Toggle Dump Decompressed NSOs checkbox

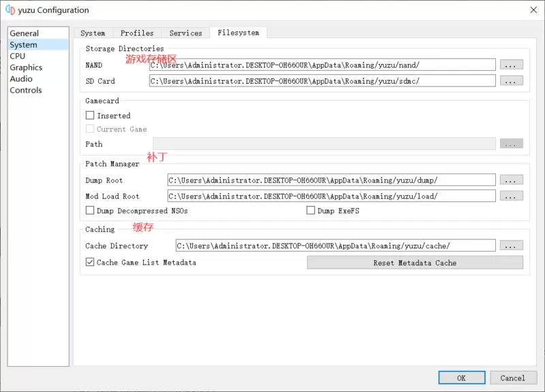(90, 210)
